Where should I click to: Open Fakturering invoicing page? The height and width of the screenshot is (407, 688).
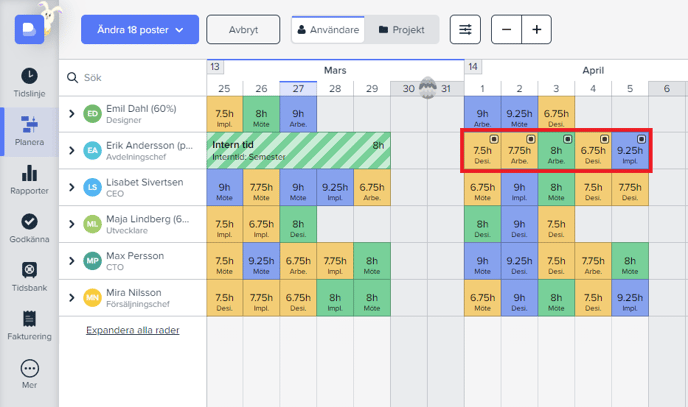[x=29, y=323]
